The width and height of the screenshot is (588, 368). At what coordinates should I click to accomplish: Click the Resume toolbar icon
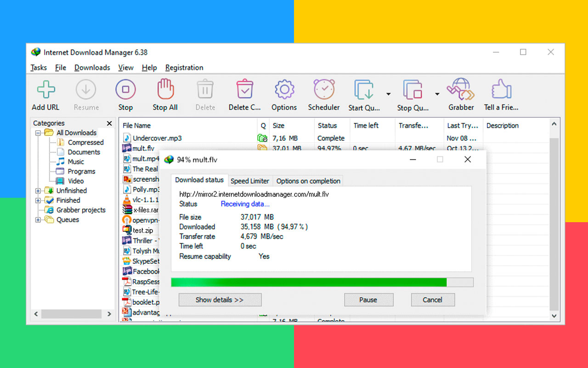86,89
